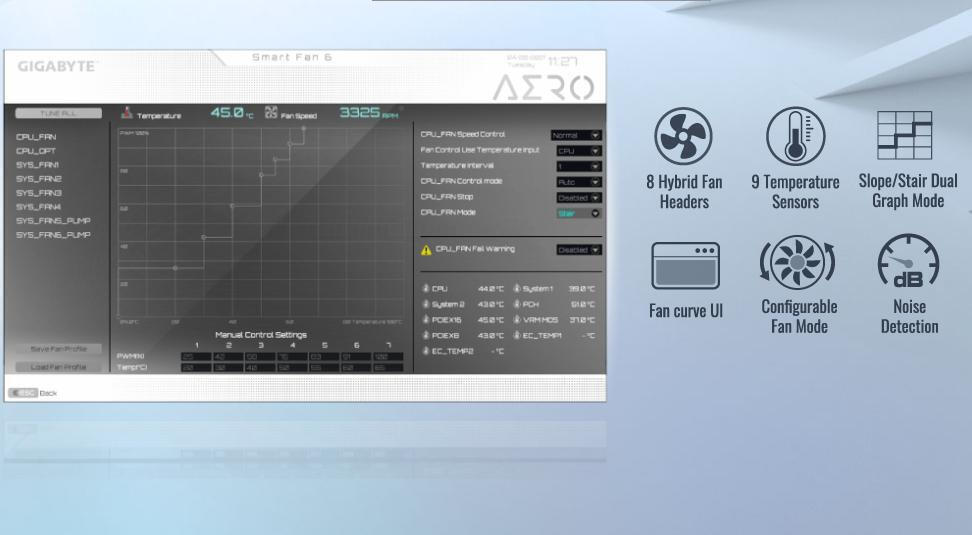This screenshot has width=972, height=535.
Task: Click the yellow CPU_FAN Fail Warning triangle icon
Action: pyautogui.click(x=426, y=250)
